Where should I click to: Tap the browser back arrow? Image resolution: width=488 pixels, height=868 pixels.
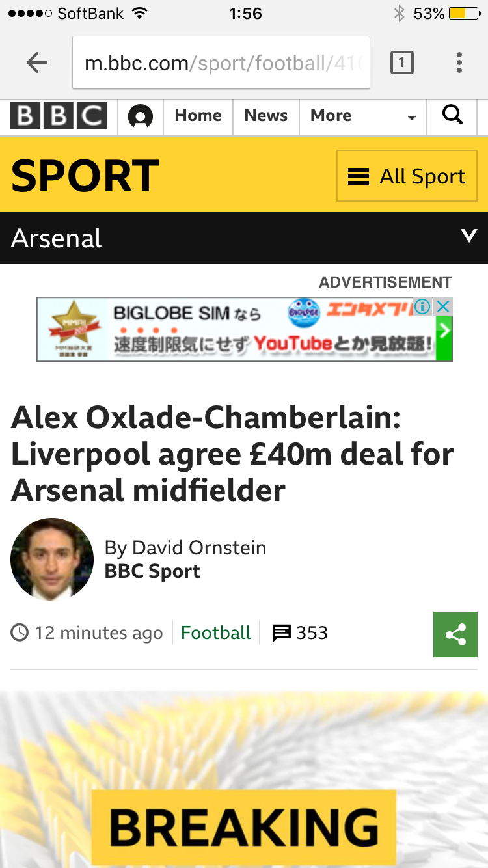pos(37,62)
